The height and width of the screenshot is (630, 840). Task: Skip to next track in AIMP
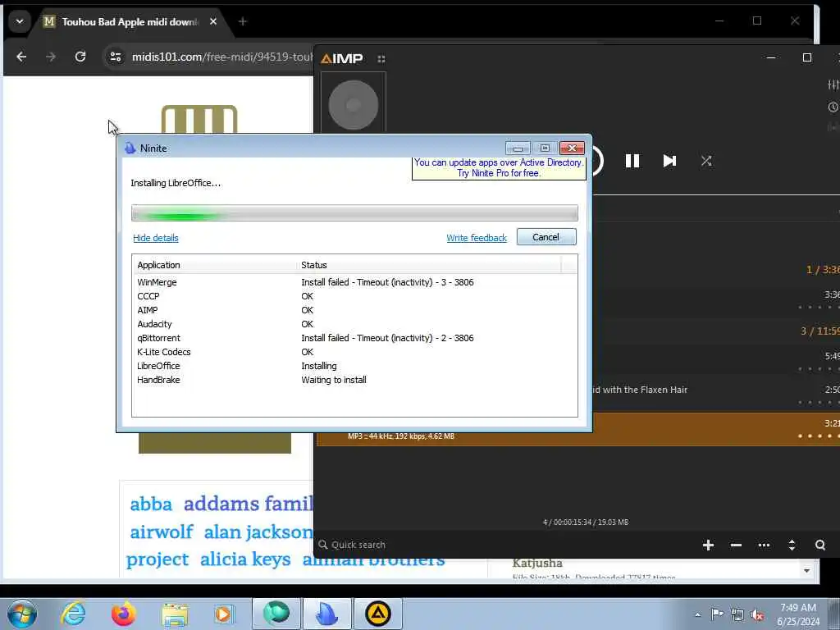[669, 161]
